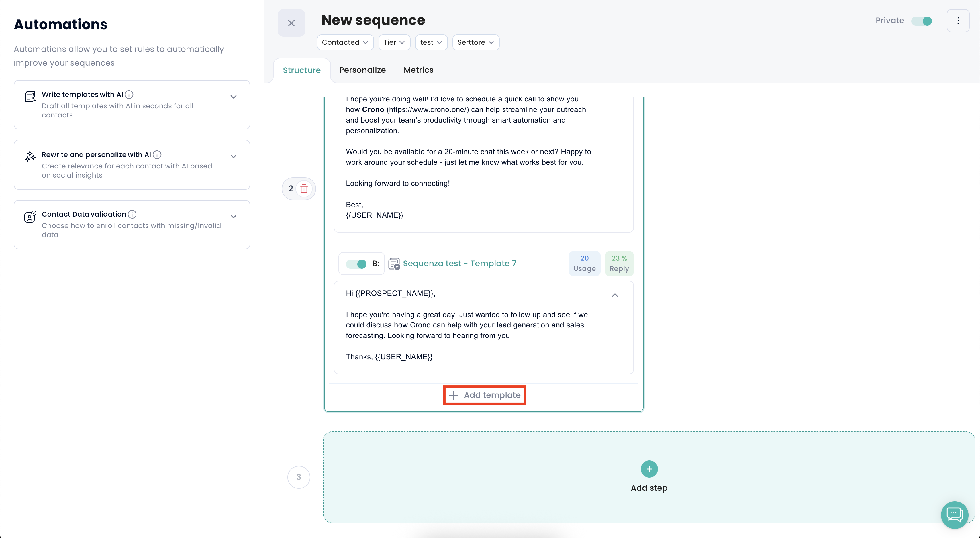The image size is (980, 538).
Task: Click the Add template button
Action: pyautogui.click(x=484, y=395)
